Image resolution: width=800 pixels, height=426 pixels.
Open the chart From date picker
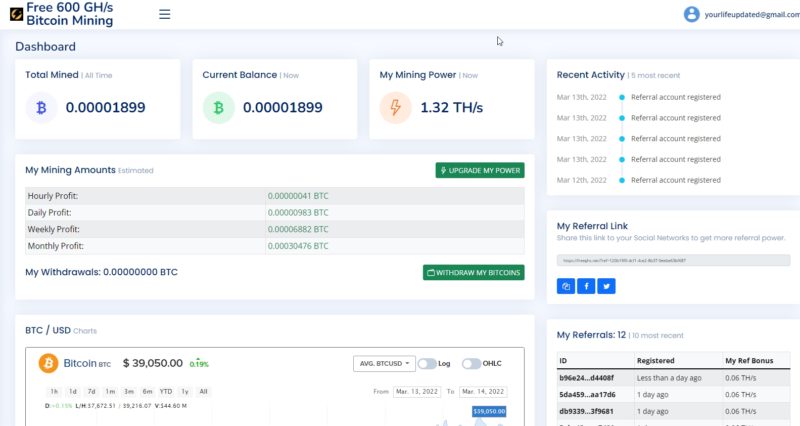(x=417, y=391)
